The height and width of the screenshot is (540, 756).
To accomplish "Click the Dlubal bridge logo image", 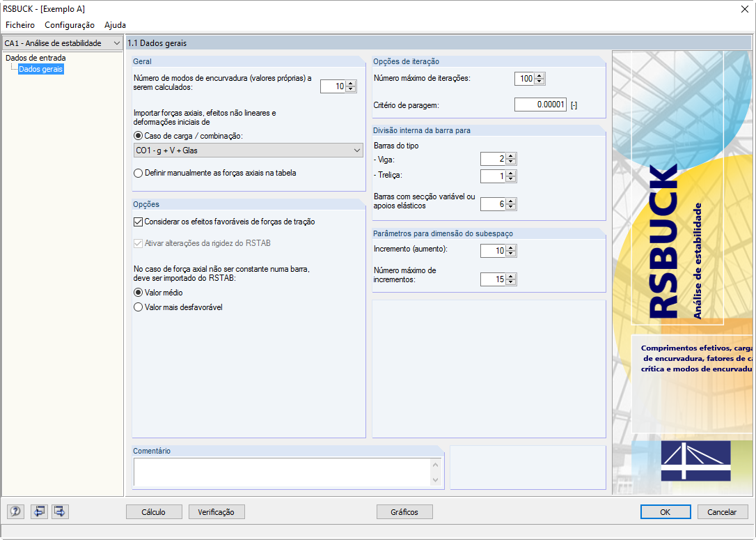I will point(695,461).
